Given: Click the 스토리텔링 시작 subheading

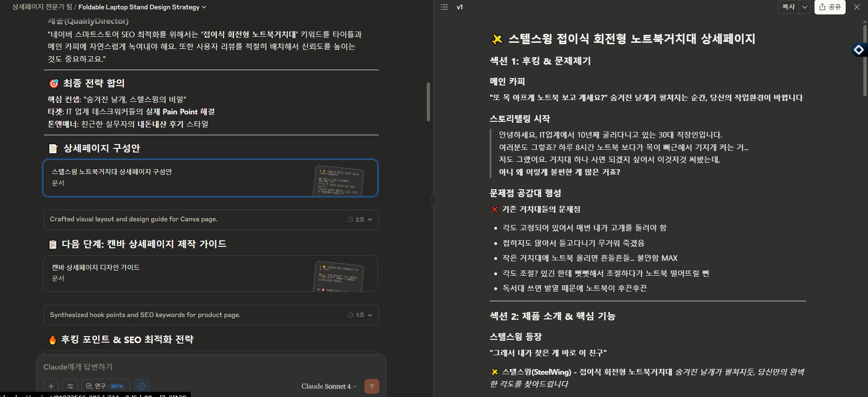Looking at the screenshot, I should pos(520,119).
